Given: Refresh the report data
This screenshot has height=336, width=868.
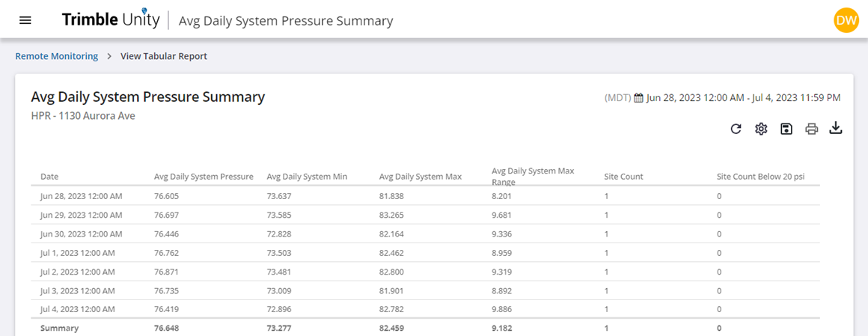Looking at the screenshot, I should click(x=736, y=129).
